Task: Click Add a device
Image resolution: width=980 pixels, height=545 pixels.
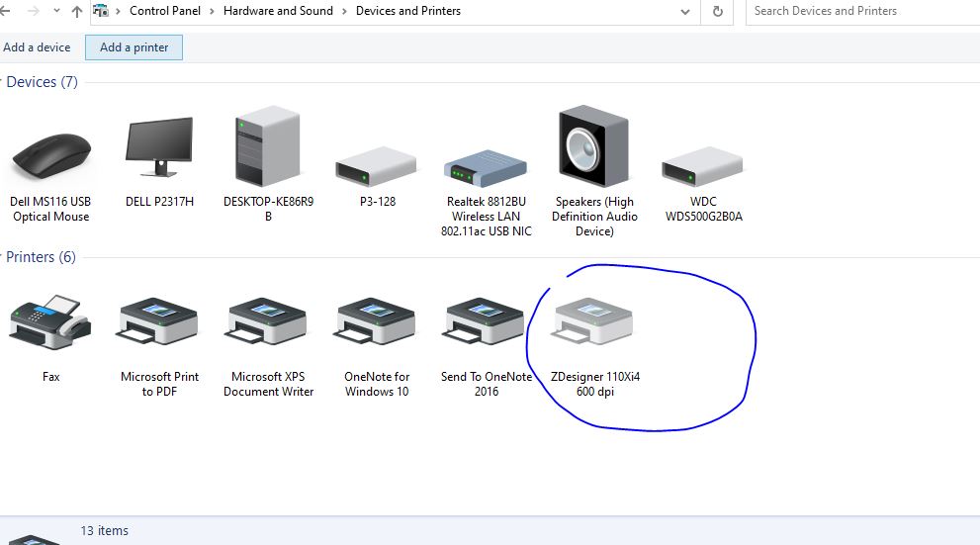Action: (37, 47)
